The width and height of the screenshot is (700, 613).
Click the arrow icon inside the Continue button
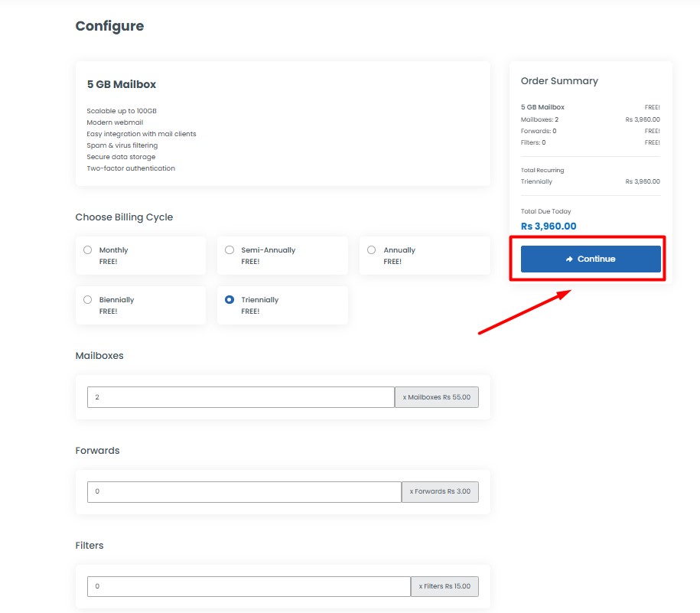[x=569, y=259]
